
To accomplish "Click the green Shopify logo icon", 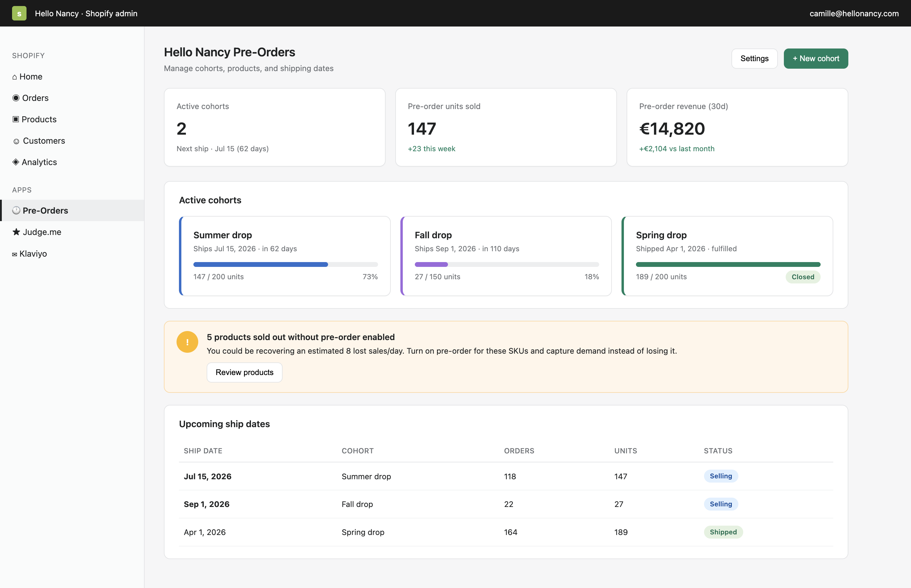I will (19, 13).
